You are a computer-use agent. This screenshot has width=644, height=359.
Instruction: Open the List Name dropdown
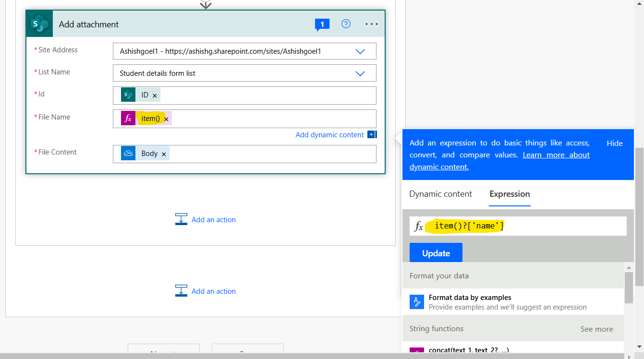click(360, 73)
